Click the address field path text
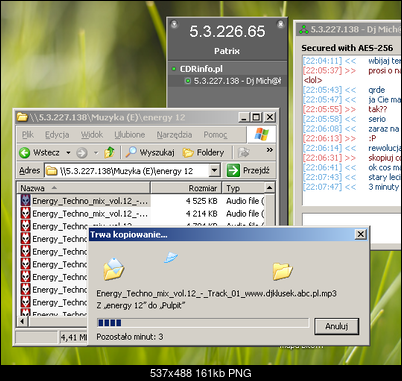 coord(126,171)
